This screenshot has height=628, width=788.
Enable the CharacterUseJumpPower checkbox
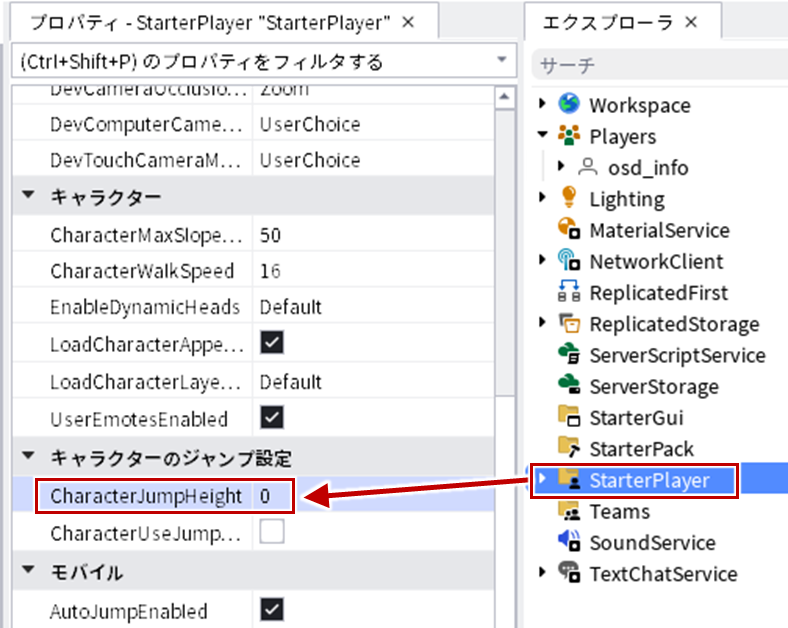272,532
